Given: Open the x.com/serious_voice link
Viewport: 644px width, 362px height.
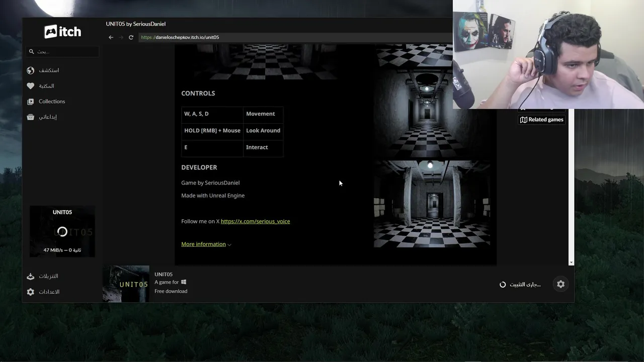Looking at the screenshot, I should pos(255,221).
